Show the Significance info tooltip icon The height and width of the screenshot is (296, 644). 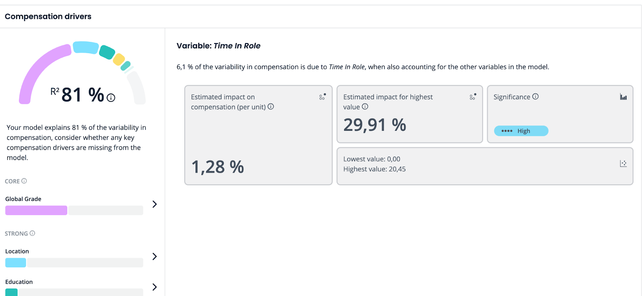(x=535, y=97)
